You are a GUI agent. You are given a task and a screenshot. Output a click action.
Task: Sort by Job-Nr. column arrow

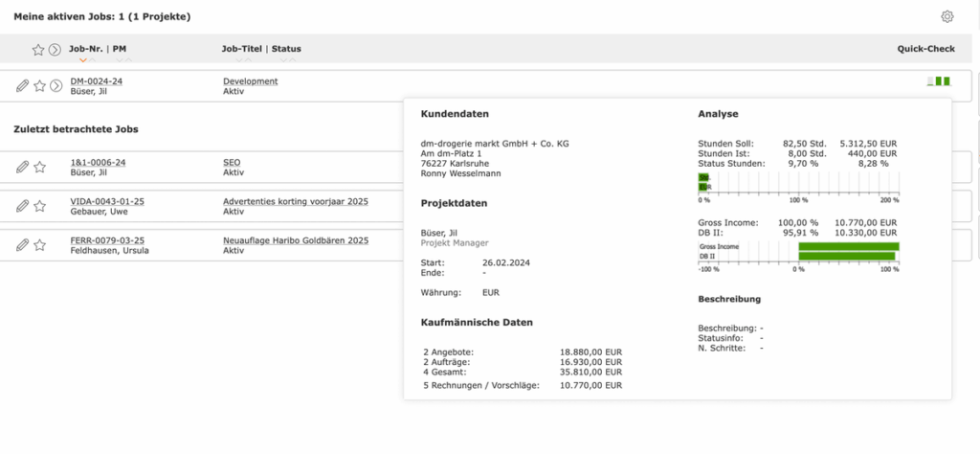pyautogui.click(x=83, y=60)
